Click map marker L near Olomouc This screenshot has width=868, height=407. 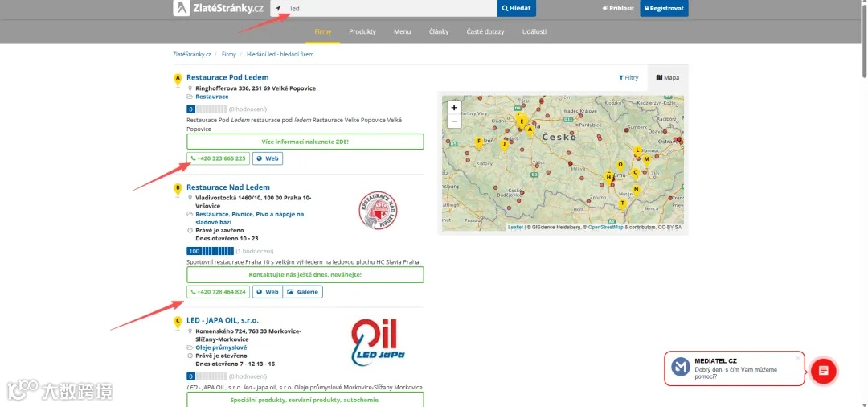point(637,152)
